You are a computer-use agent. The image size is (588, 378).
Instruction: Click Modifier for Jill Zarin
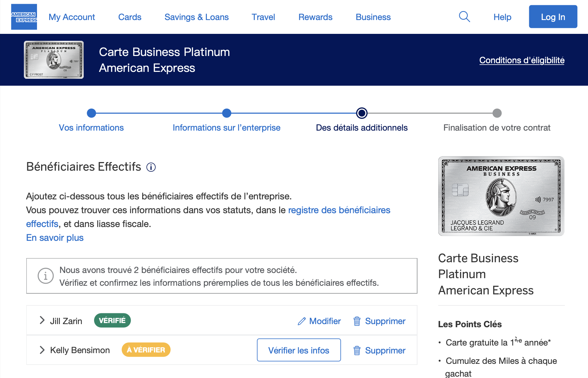(319, 321)
